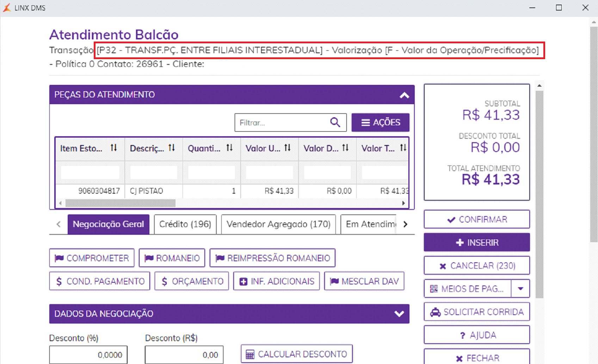Click the Quantidade column filter box

[211, 172]
